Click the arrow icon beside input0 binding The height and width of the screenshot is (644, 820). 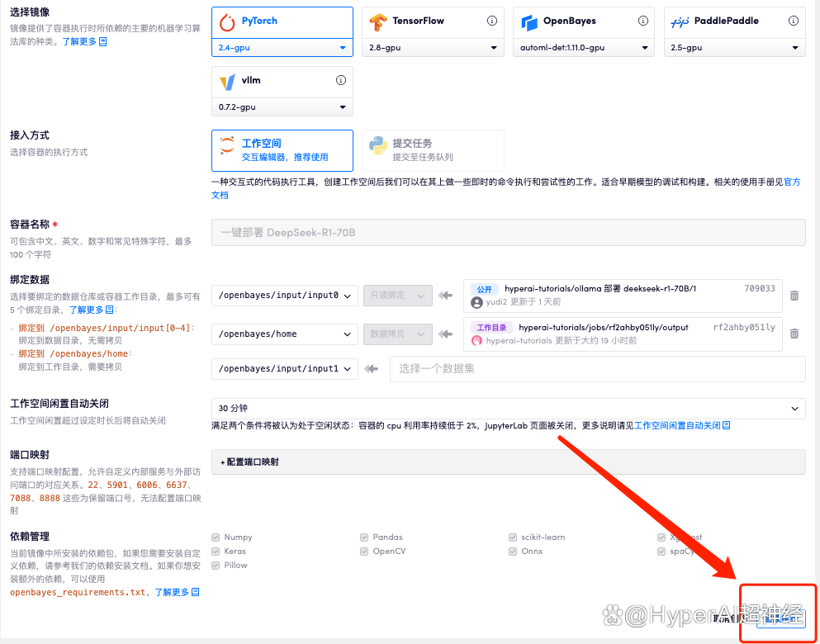tap(446, 296)
